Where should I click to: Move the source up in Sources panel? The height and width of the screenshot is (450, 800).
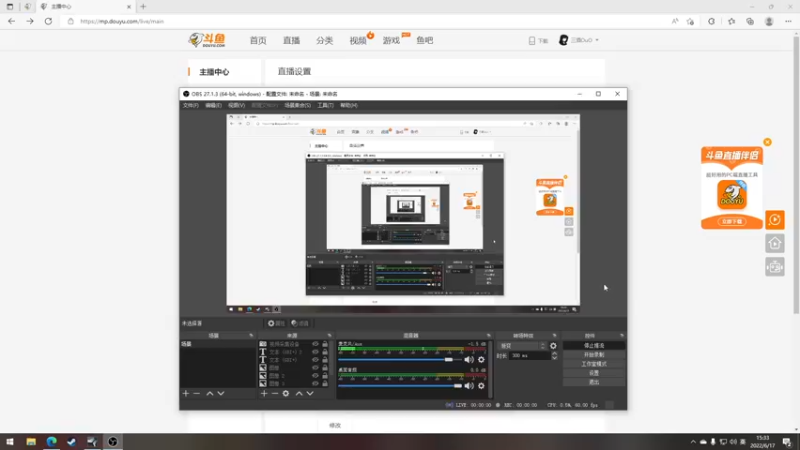(x=299, y=393)
